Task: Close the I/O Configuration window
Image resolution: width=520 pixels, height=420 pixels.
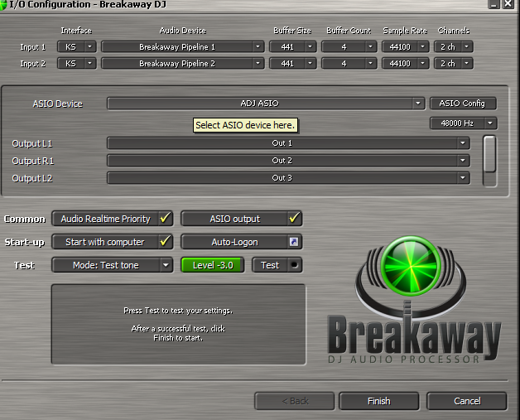Action: pos(508,4)
